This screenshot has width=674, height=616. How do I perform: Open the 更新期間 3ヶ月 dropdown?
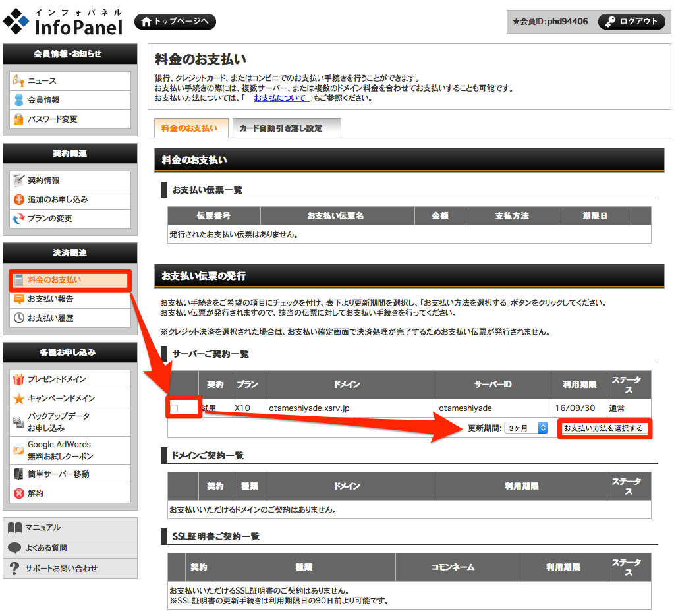tap(525, 428)
